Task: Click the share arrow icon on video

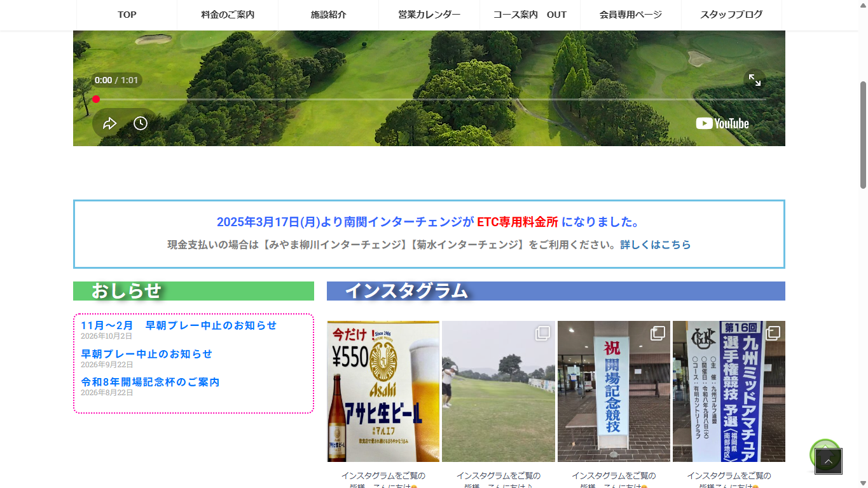Action: [x=110, y=123]
